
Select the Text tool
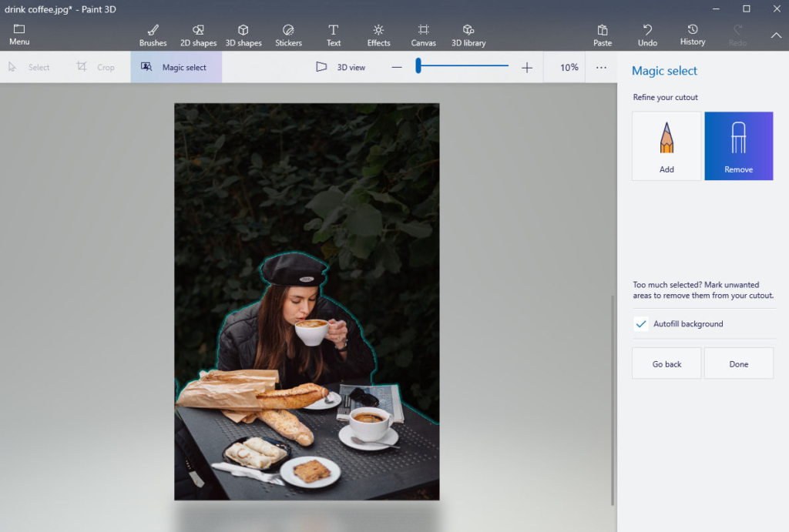pos(333,35)
